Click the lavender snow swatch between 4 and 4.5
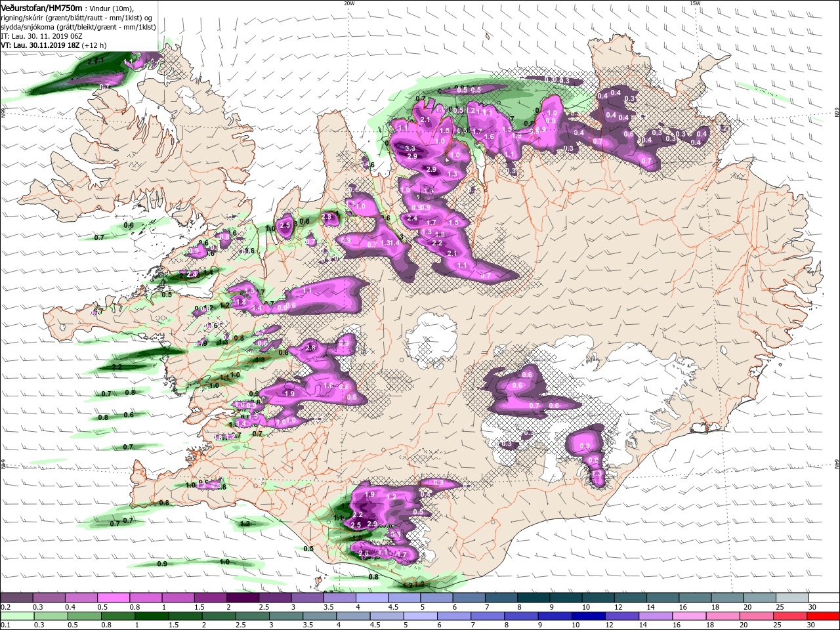This screenshot has height=630, width=840. [371, 598]
